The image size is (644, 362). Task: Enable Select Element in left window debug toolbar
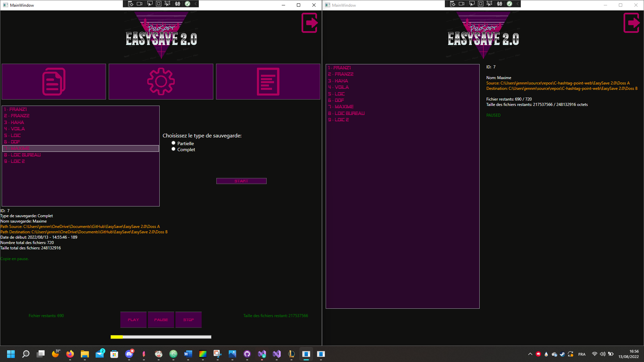pyautogui.click(x=150, y=4)
